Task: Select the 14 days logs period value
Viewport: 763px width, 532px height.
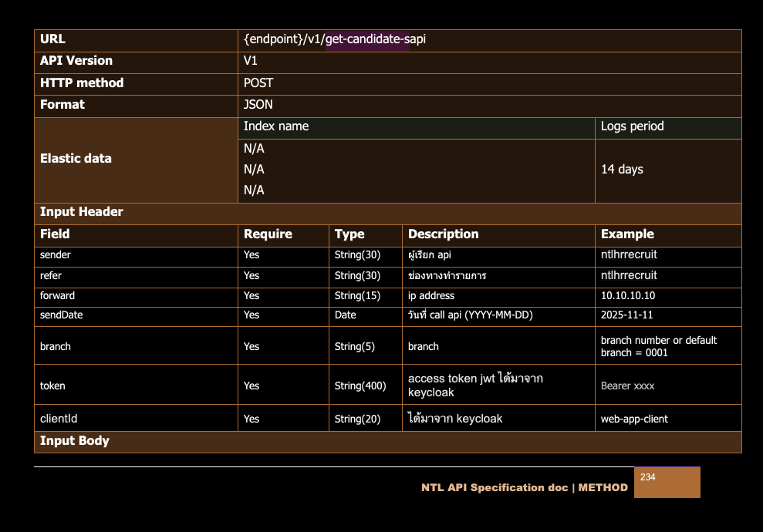Action: pos(622,170)
